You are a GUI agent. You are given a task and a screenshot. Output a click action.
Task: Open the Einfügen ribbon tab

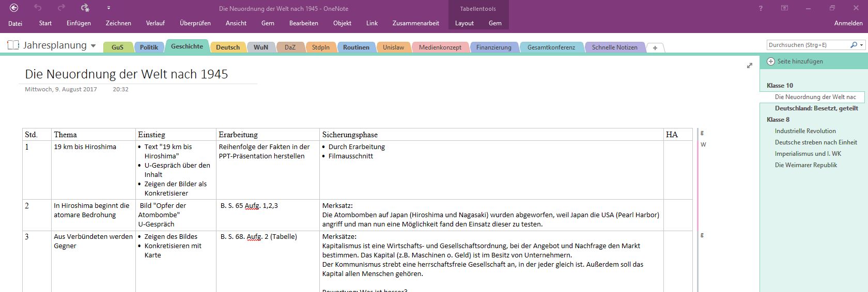pos(79,23)
